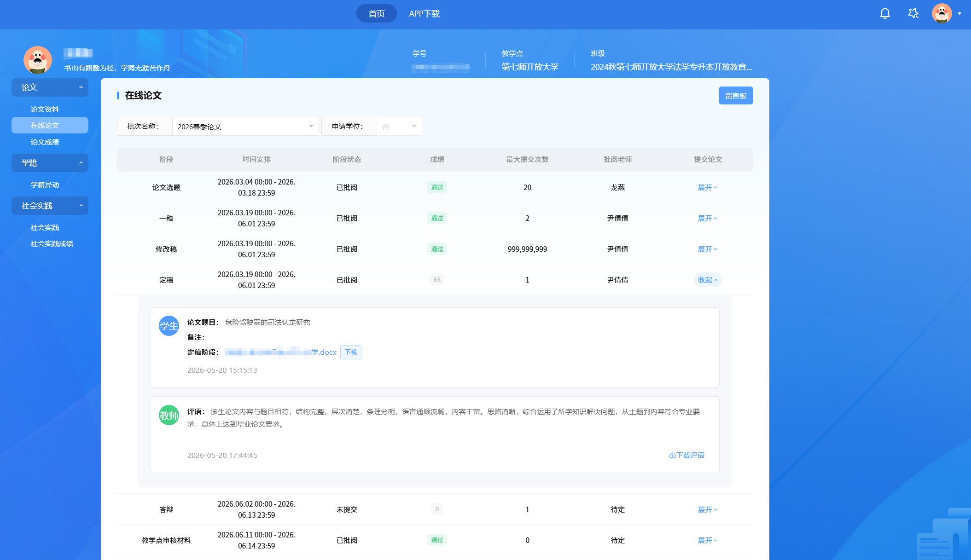Expand the 论文选题 row
The height and width of the screenshot is (560, 971).
[x=708, y=187]
